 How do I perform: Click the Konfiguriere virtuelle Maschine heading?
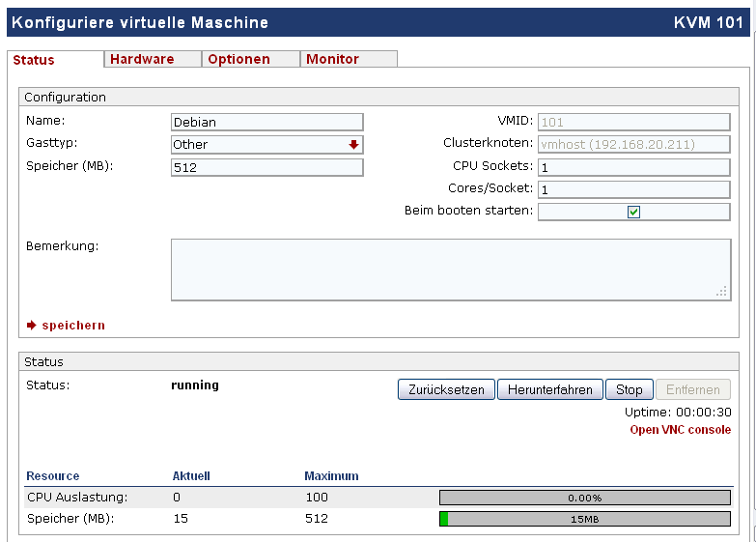[x=140, y=22]
